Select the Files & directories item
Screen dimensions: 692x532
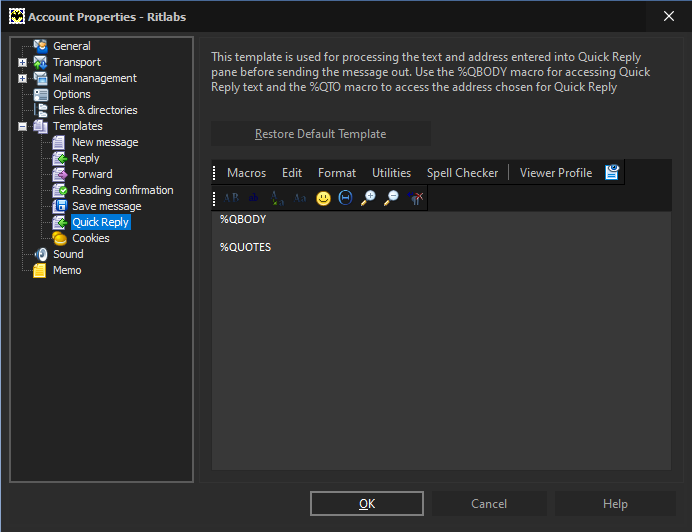point(95,110)
